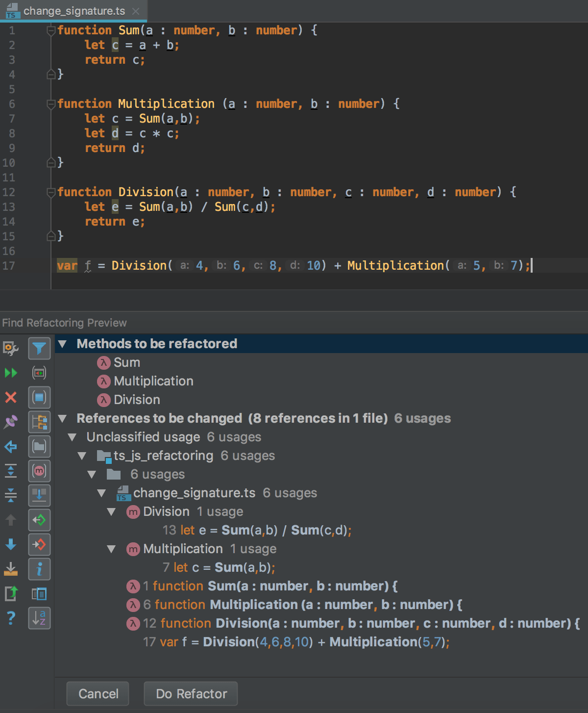
Task: Toggle the blue info 'i' button
Action: tap(39, 569)
